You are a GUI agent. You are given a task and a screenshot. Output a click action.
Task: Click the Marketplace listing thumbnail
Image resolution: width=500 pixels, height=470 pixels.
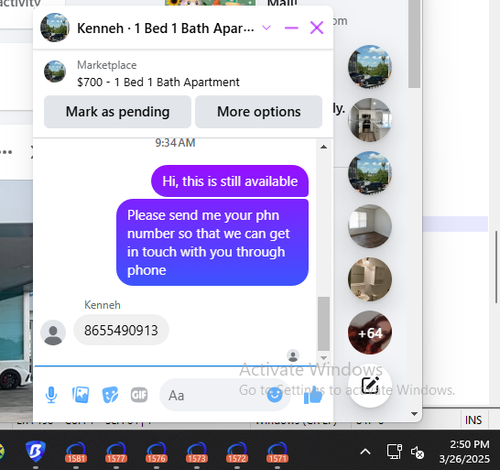coord(55,71)
